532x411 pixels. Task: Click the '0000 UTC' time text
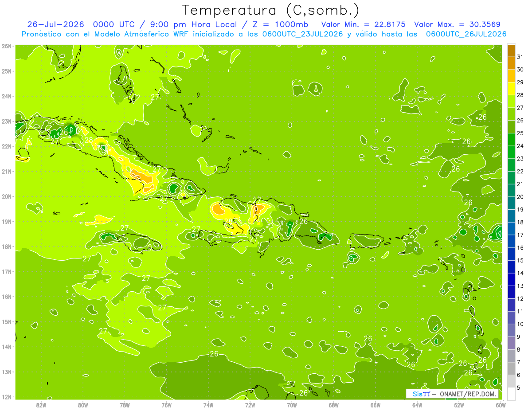coord(114,24)
